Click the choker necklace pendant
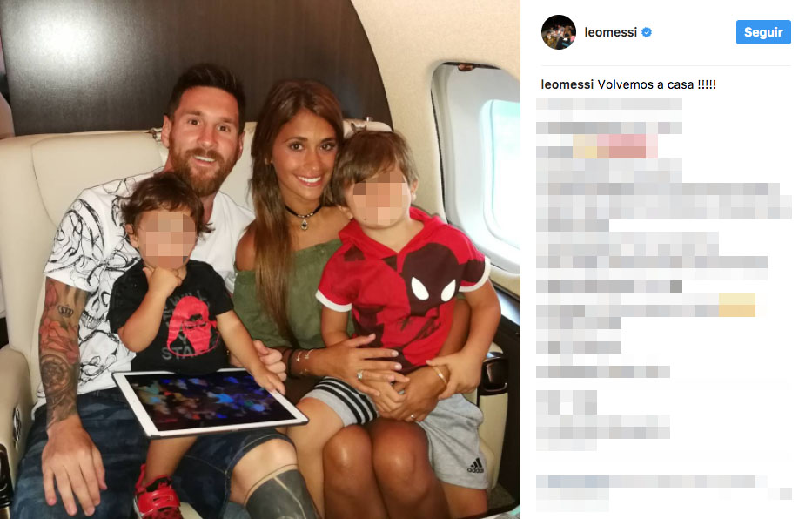This screenshot has height=519, width=812. 304,223
